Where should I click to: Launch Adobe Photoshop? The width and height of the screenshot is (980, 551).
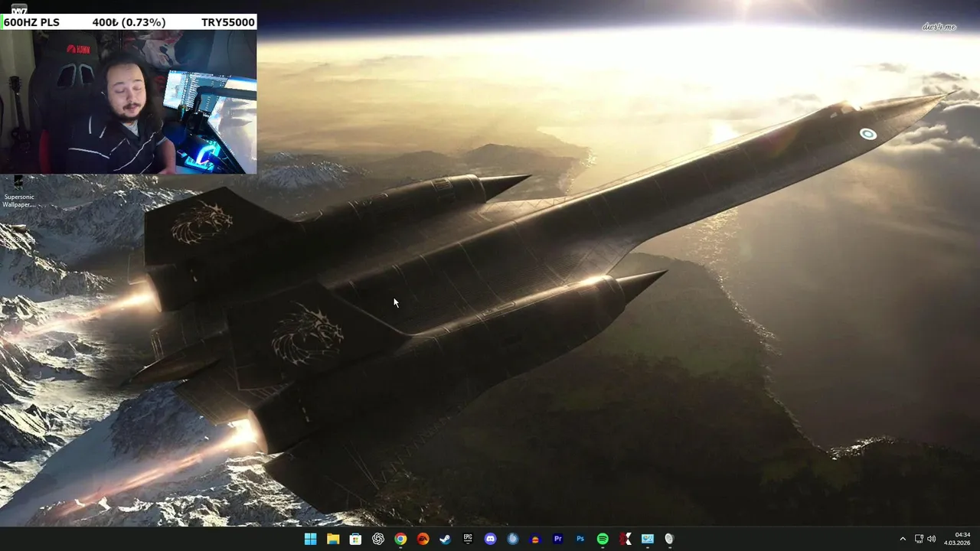click(580, 539)
